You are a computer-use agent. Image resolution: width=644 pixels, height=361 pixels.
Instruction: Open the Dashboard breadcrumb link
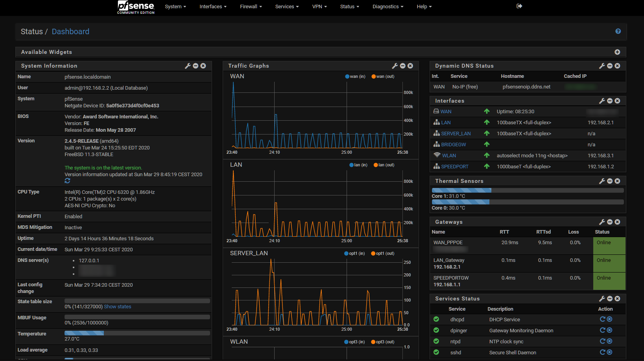pyautogui.click(x=70, y=31)
